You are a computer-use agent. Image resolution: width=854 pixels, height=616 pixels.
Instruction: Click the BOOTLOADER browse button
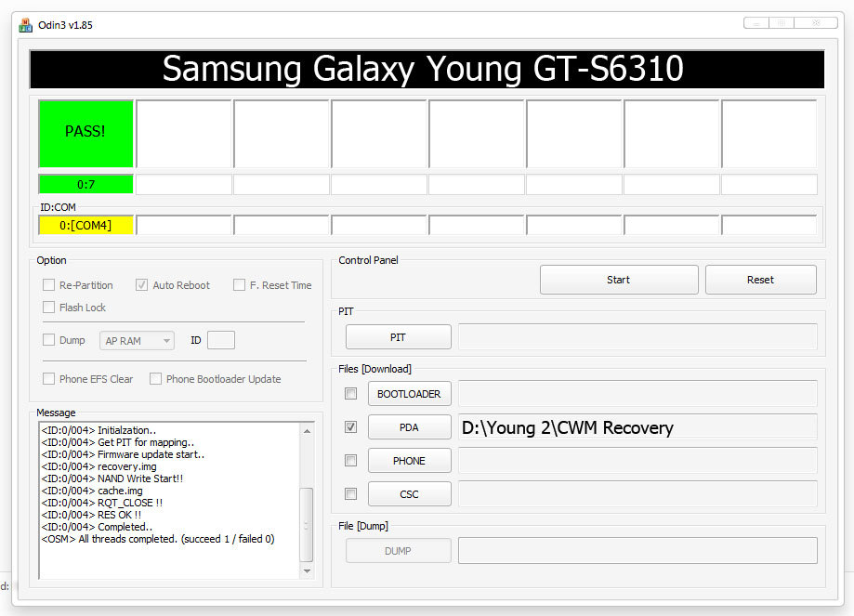click(409, 394)
